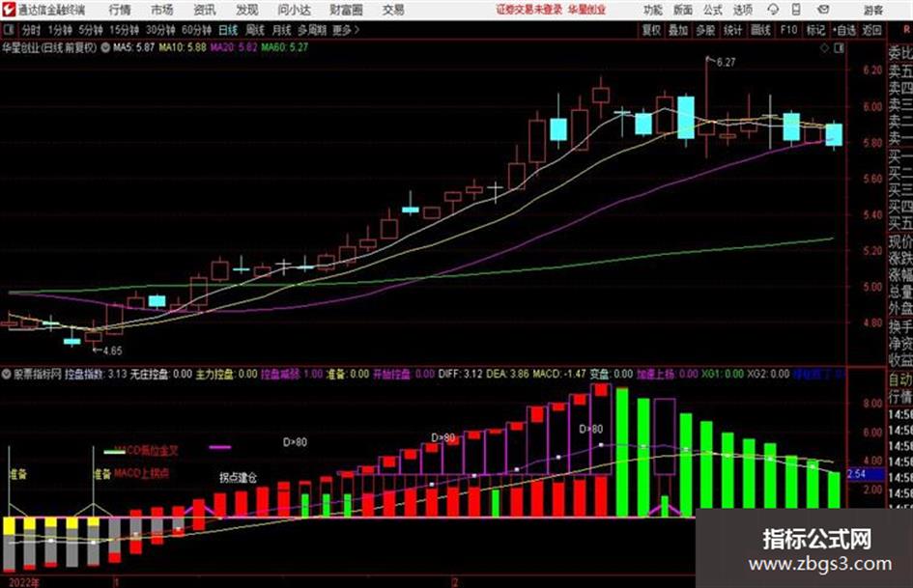Open the 问小达 menu
The image size is (913, 588).
(294, 10)
